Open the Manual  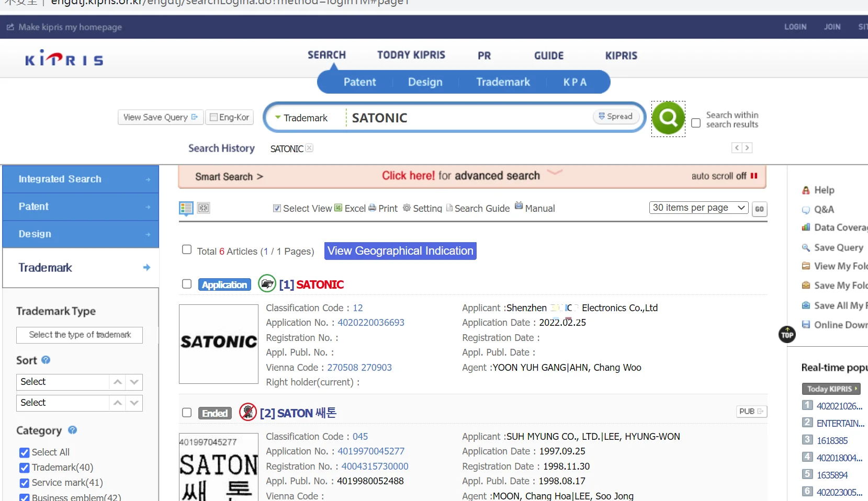(535, 208)
